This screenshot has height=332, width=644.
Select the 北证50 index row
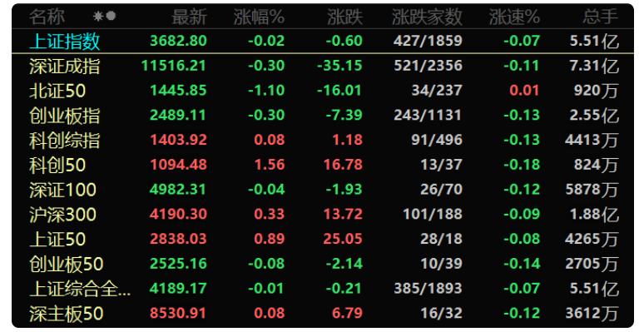point(322,91)
